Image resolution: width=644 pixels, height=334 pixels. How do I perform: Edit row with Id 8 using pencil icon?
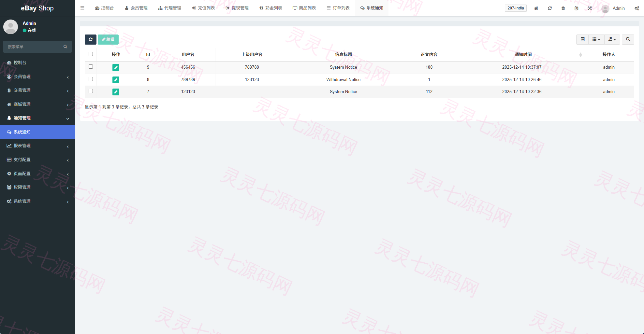[116, 80]
